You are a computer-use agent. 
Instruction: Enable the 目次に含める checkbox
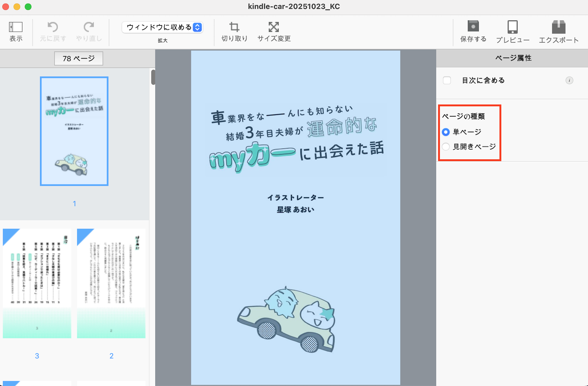447,81
